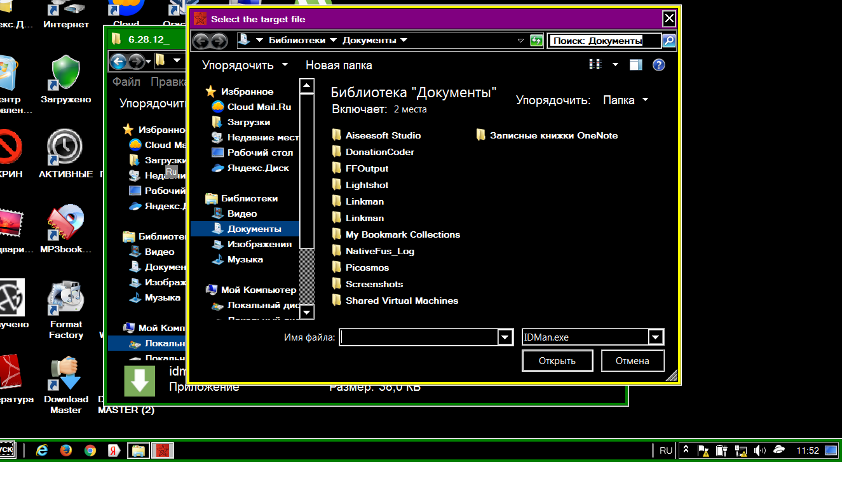This screenshot has height=488, width=868.
Task: Select Недавние места in dialog sidebar
Action: pos(255,137)
